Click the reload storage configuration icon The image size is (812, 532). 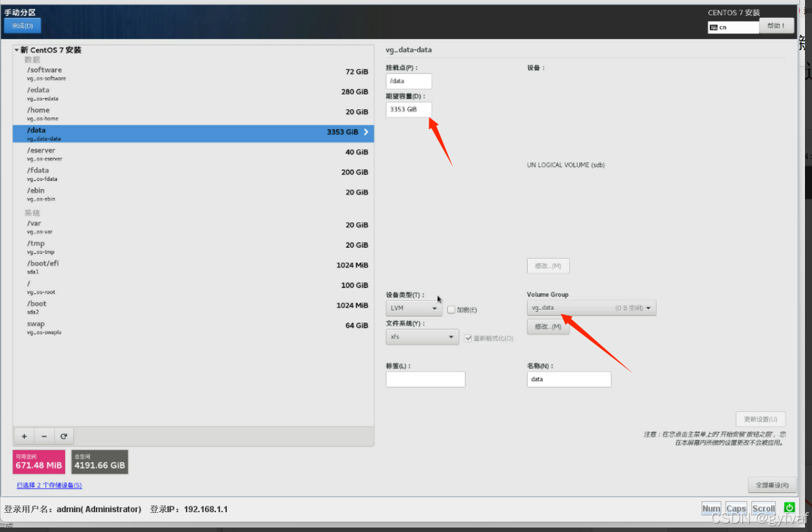coord(64,436)
